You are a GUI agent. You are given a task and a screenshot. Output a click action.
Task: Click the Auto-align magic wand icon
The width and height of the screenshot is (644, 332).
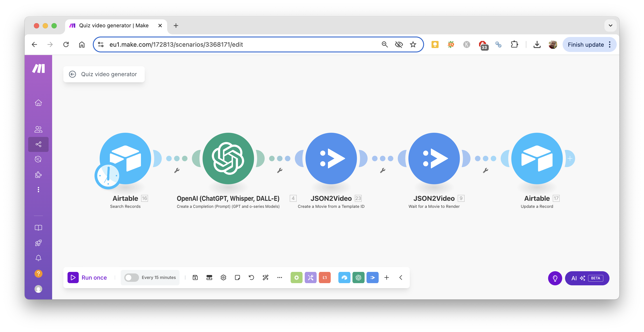click(x=265, y=277)
